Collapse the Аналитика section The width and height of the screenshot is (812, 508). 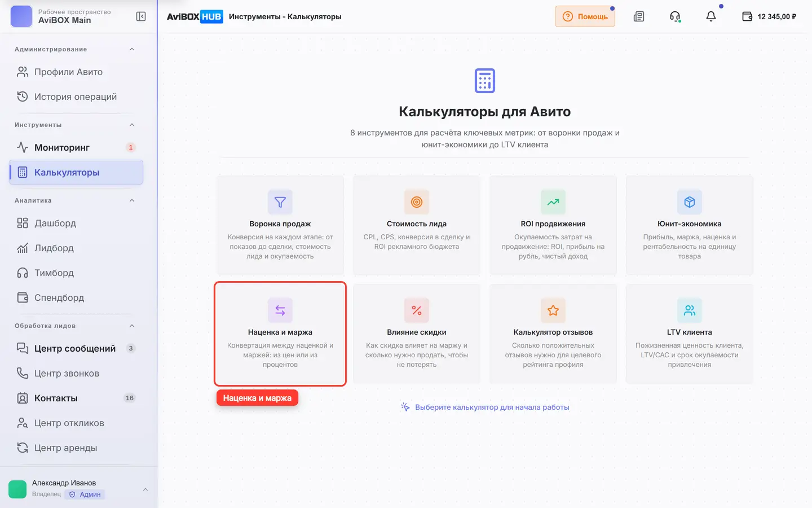coord(132,200)
